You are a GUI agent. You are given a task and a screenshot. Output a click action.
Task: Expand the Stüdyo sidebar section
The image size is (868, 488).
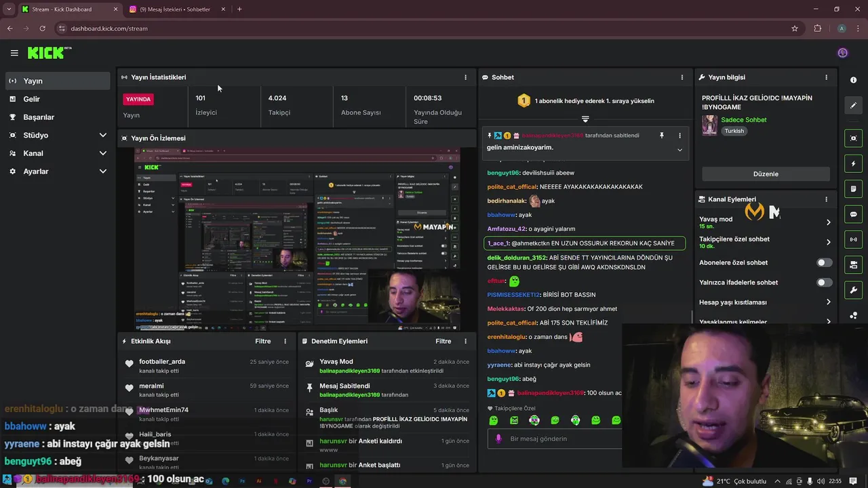pos(103,136)
